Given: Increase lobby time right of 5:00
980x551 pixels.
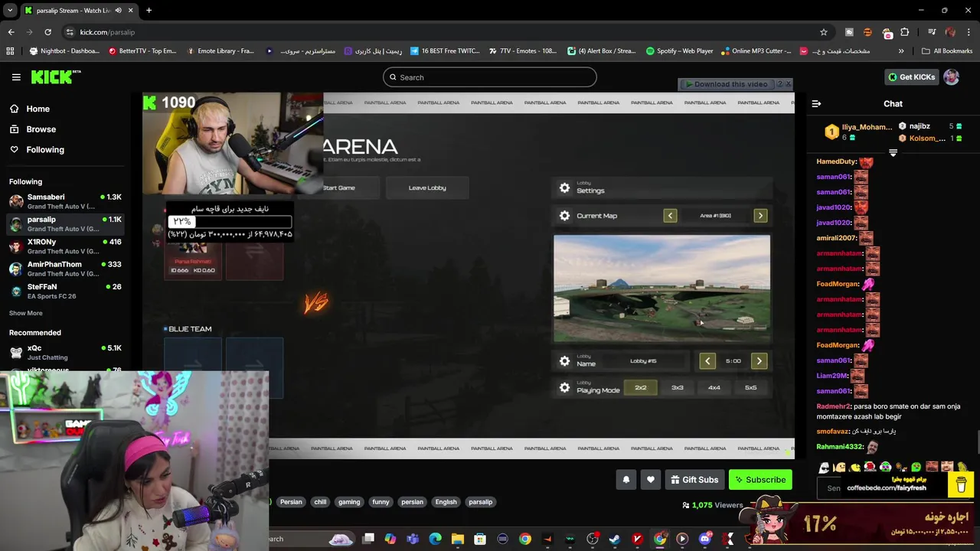Looking at the screenshot, I should click(x=759, y=361).
